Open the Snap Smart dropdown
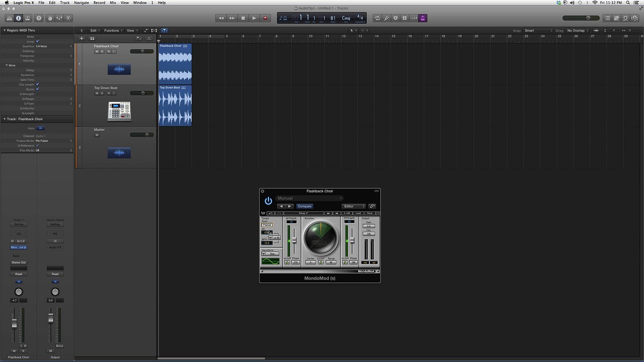This screenshot has width=644, height=362. pyautogui.click(x=538, y=30)
